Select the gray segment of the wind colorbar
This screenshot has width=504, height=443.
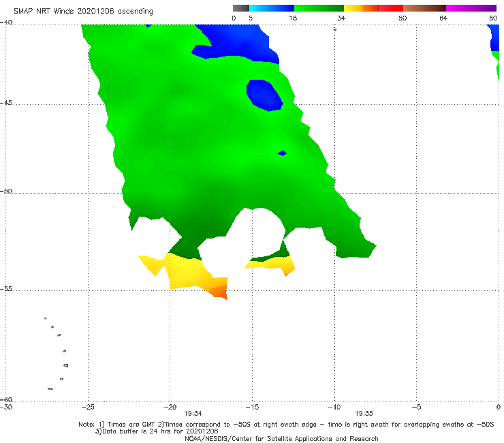[x=241, y=8]
